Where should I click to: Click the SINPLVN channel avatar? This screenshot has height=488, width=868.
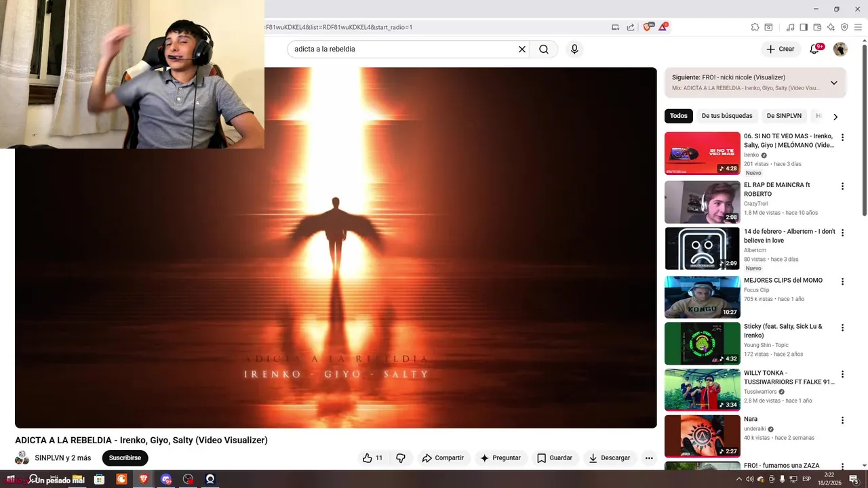22,458
